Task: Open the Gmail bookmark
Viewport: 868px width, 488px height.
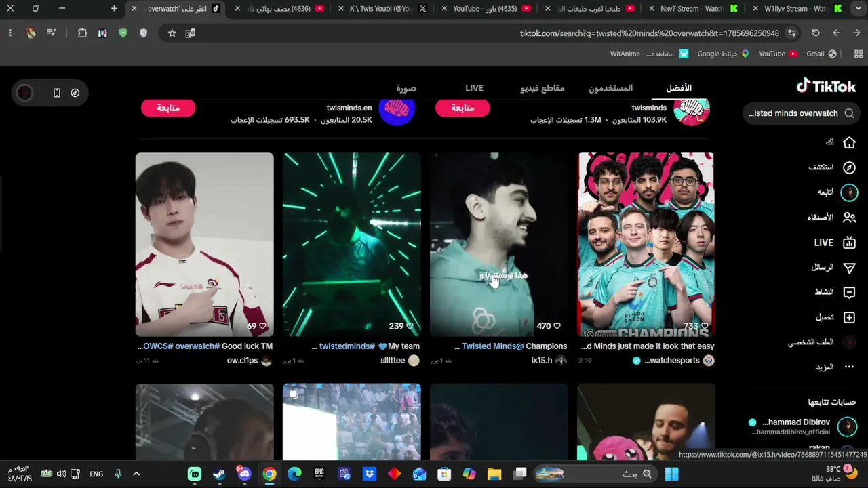Action: tap(821, 54)
